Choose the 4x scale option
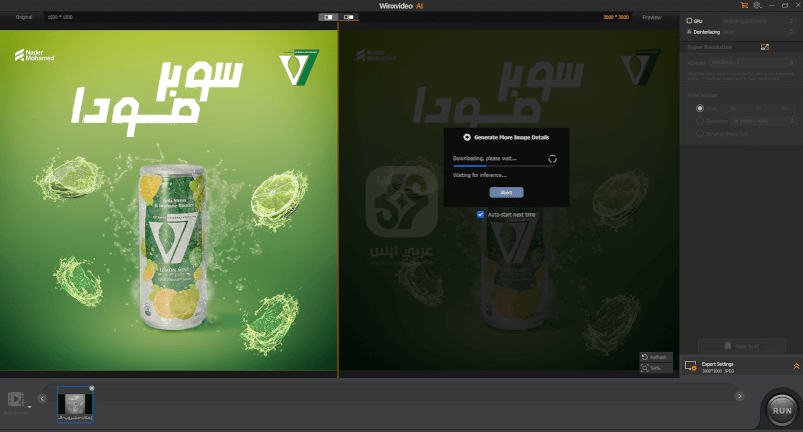The image size is (803, 432). coord(784,109)
